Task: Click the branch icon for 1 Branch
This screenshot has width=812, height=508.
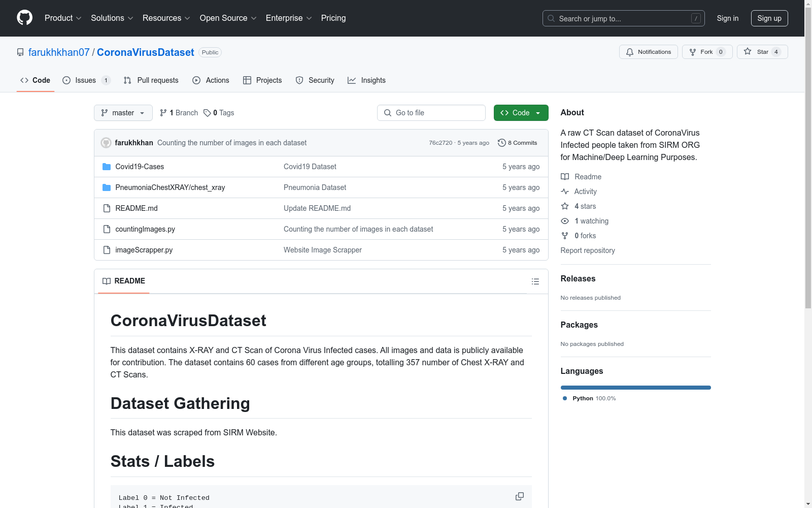Action: (163, 113)
